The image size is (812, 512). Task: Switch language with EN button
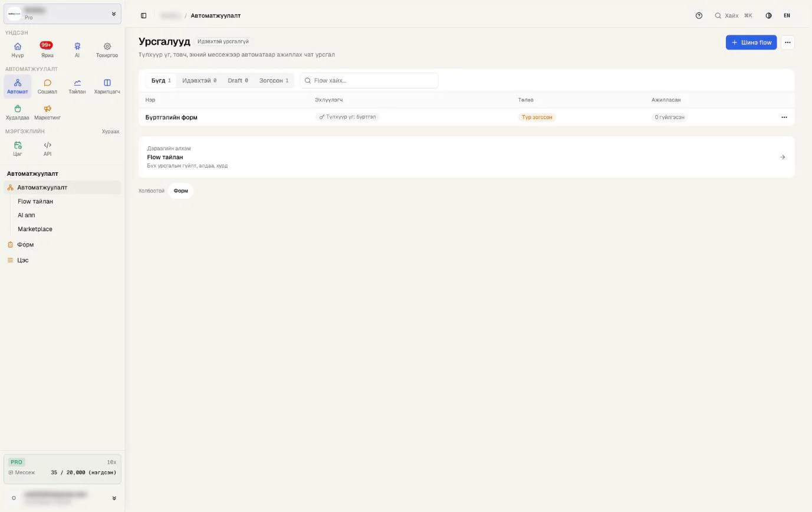click(787, 15)
